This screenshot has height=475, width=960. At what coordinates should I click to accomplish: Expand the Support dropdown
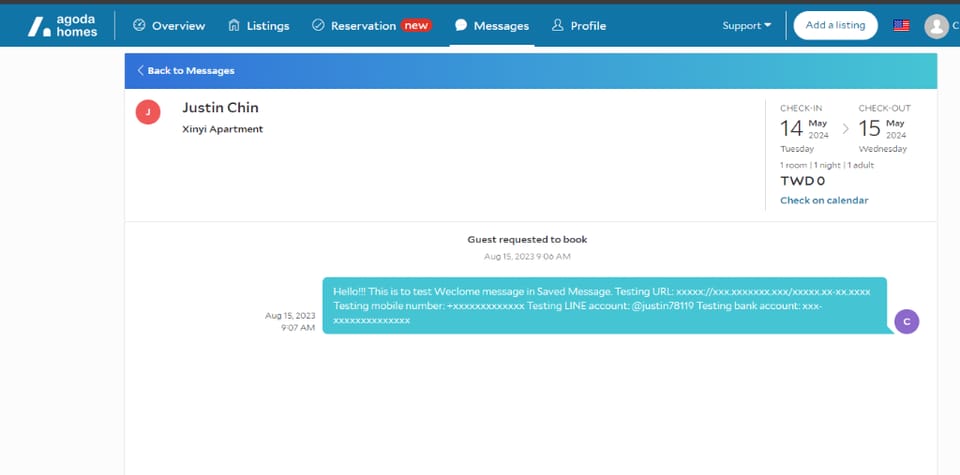tap(746, 26)
